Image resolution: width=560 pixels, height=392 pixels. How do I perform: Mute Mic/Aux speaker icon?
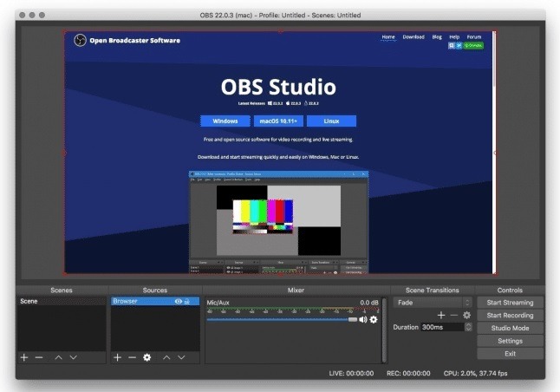click(x=363, y=319)
